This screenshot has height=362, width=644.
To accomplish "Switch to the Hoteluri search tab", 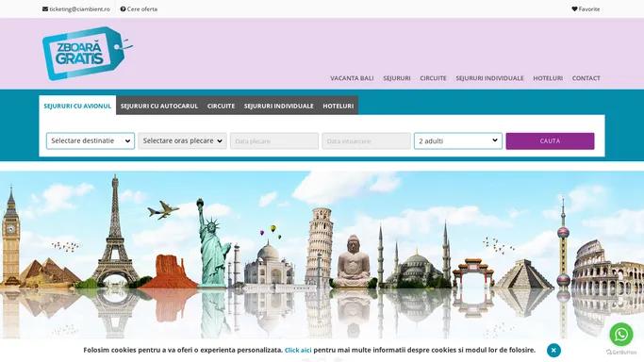I will click(x=338, y=106).
